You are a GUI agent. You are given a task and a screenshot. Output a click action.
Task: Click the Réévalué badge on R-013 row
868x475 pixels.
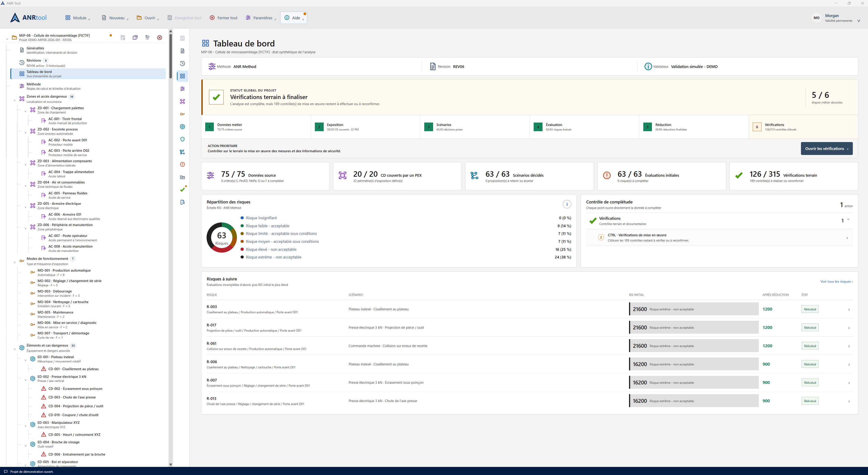coord(810,401)
